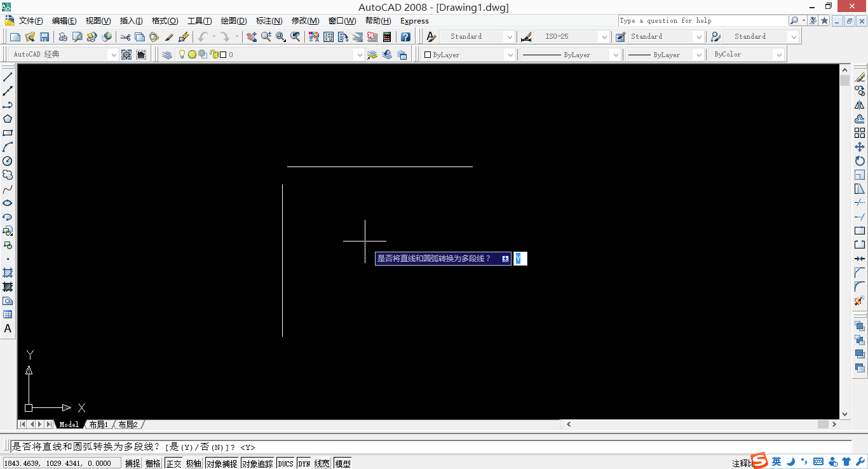Viewport: 868px width, 469px height.
Task: Open the Express menu
Action: tap(414, 21)
